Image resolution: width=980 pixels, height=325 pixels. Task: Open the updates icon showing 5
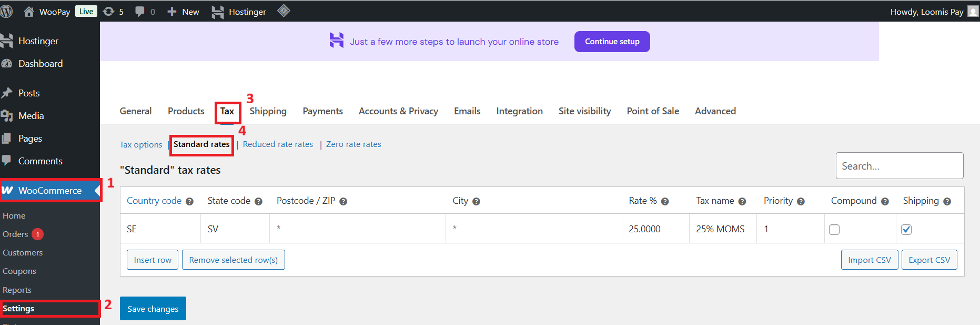click(109, 12)
